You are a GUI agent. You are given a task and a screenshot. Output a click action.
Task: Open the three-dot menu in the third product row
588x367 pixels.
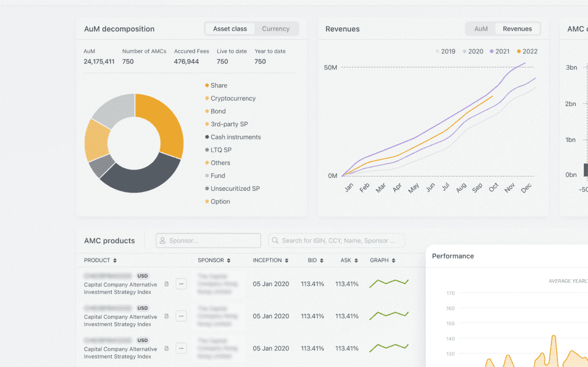(x=181, y=348)
